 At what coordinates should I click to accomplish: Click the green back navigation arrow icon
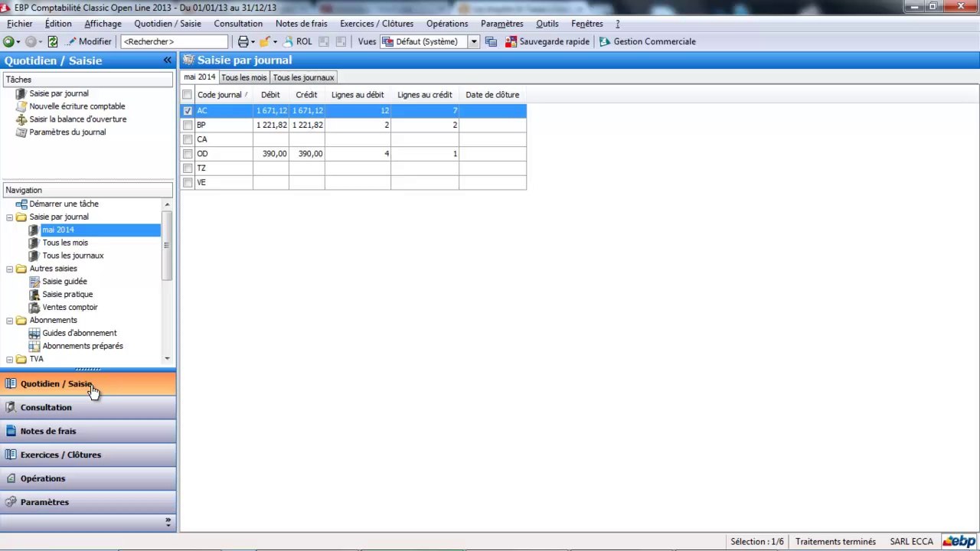[8, 42]
